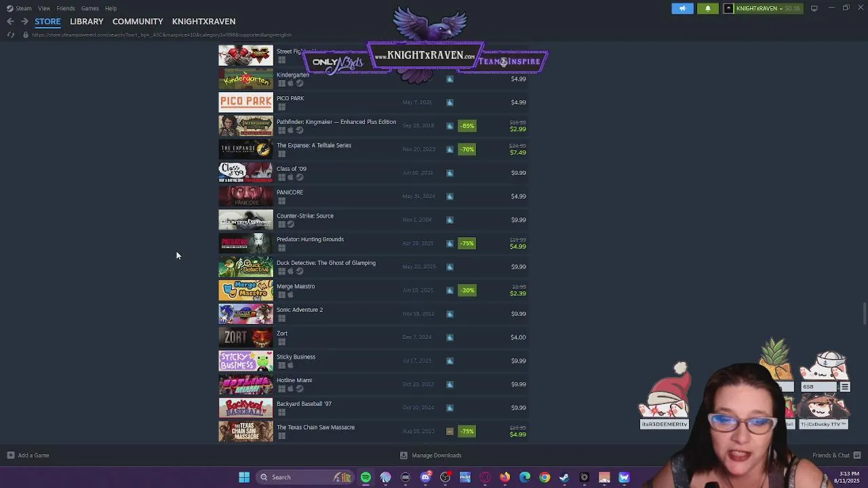
Task: Click the Merge Maestro thumbnail
Action: coord(245,290)
